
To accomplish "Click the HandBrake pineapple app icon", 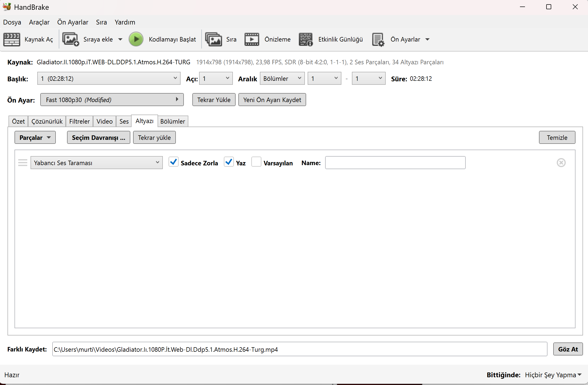I will coord(7,7).
